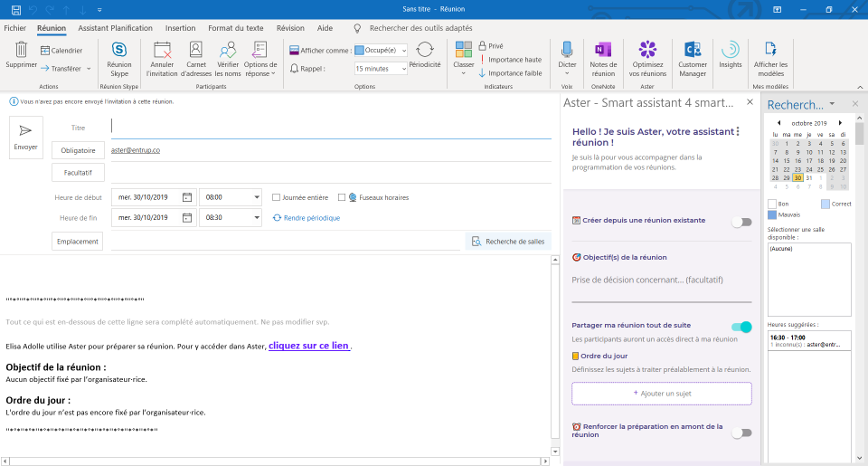The height and width of the screenshot is (466, 868).
Task: Start a Réunion Skype meeting
Action: click(119, 60)
